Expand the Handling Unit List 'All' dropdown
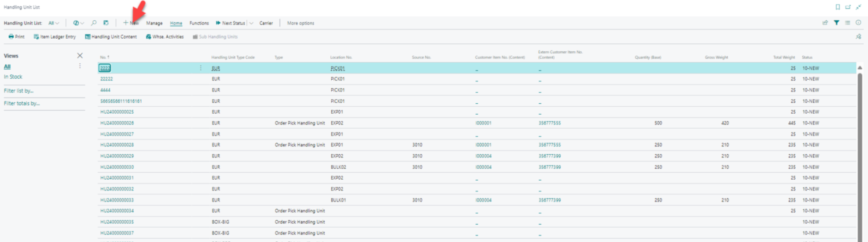This screenshot has width=868, height=242. tap(54, 23)
